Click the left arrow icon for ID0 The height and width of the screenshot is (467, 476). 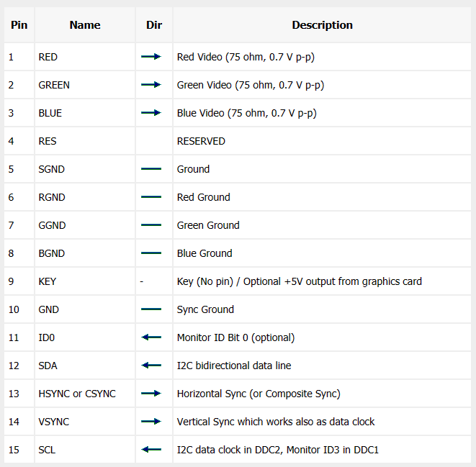151,337
